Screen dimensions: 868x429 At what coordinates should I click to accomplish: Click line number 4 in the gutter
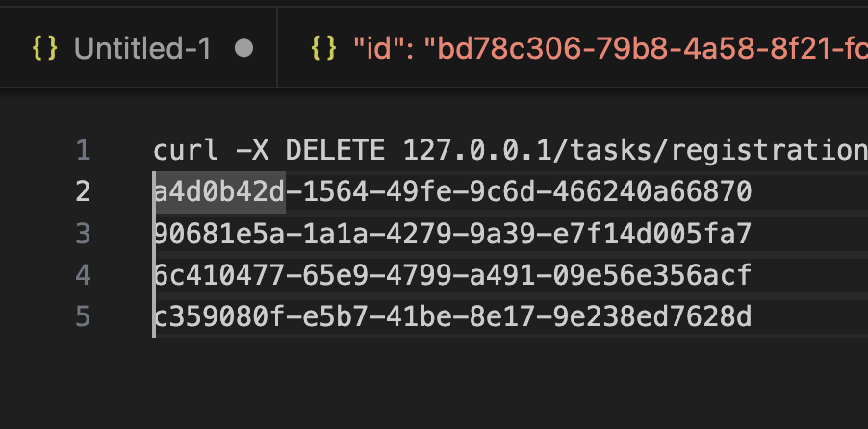pos(83,276)
